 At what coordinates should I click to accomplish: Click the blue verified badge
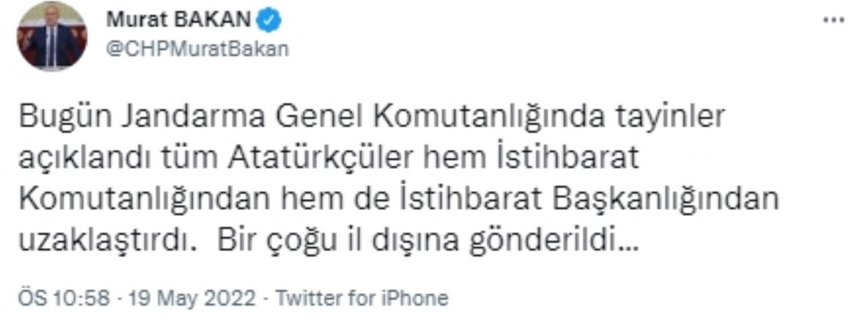tap(271, 21)
